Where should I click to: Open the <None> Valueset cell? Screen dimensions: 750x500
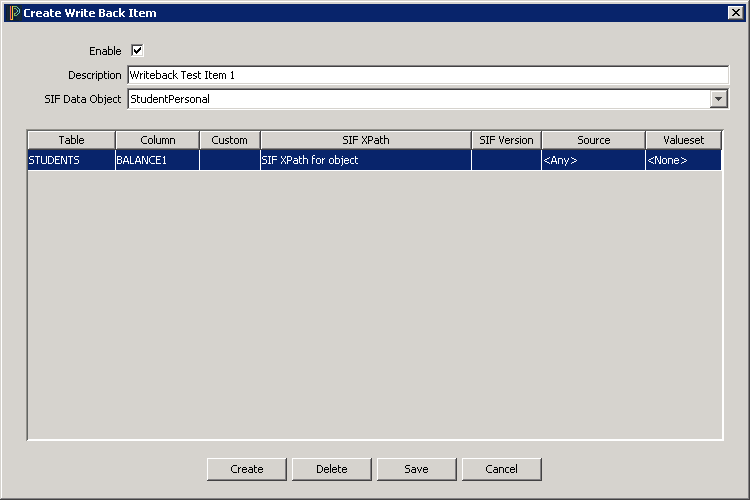coord(683,160)
